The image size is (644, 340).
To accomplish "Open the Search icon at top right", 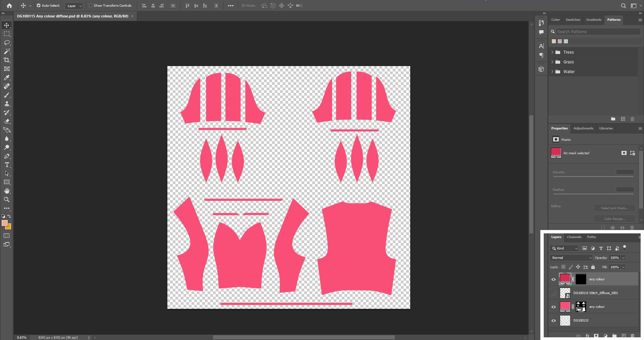I will click(x=623, y=5).
